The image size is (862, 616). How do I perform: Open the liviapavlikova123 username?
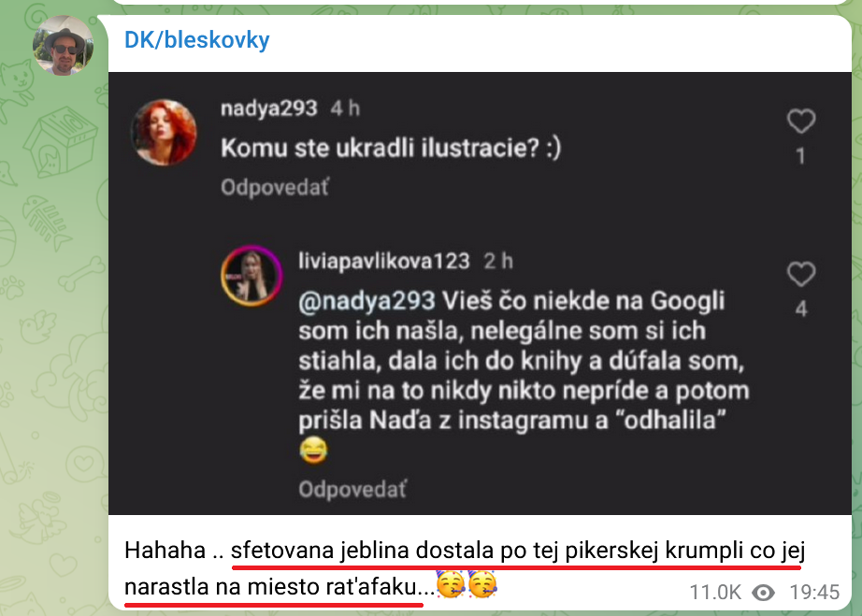(x=384, y=261)
